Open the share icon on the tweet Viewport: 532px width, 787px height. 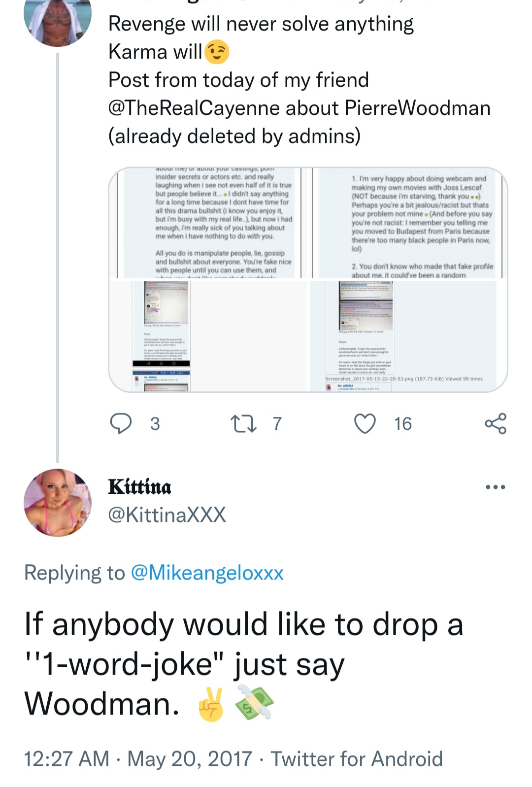[x=495, y=424]
